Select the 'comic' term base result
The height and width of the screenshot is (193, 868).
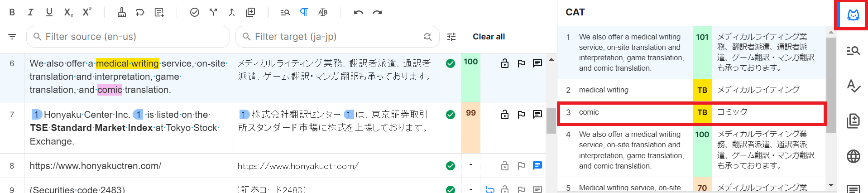tap(691, 112)
